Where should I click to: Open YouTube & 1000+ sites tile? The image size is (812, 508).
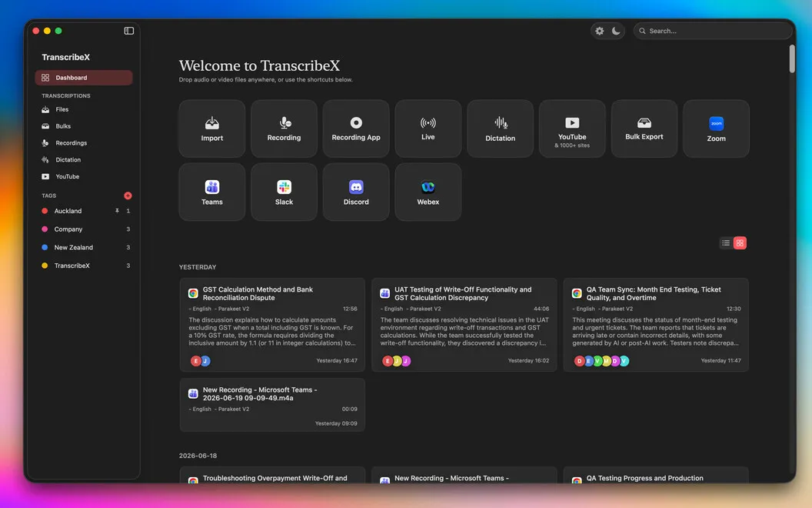pos(572,129)
